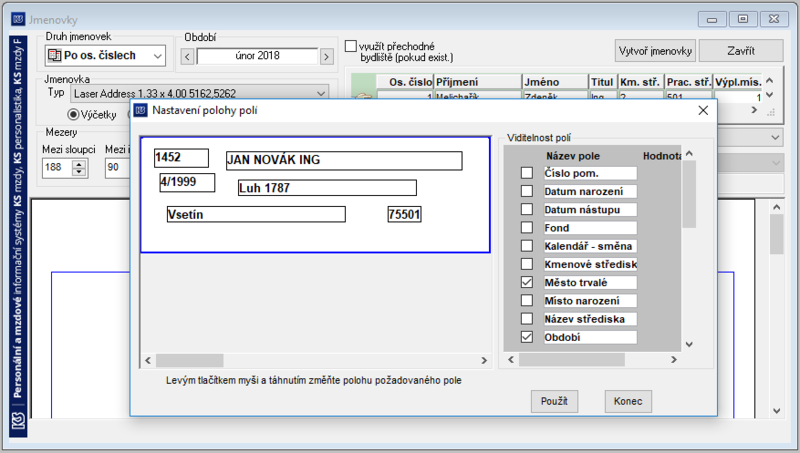Select the 1452 field in layout preview
The image size is (800, 453).
tap(181, 158)
